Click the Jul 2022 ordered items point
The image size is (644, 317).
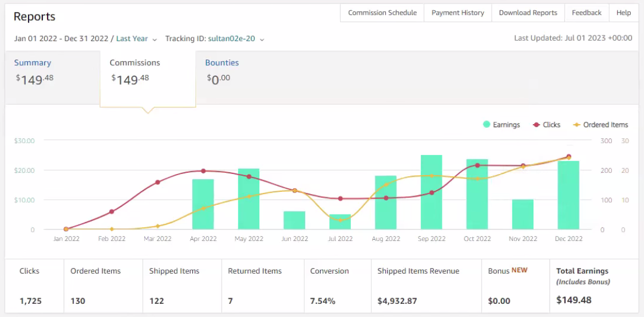340,220
